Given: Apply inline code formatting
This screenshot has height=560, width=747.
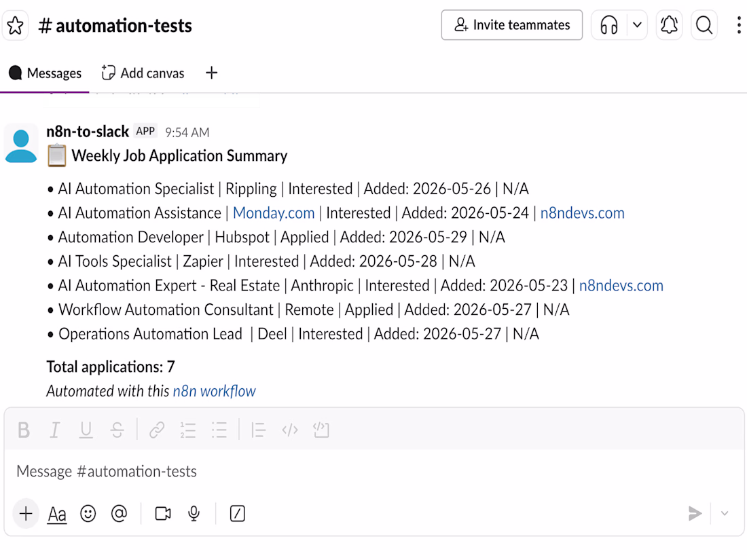Looking at the screenshot, I should click(x=290, y=430).
